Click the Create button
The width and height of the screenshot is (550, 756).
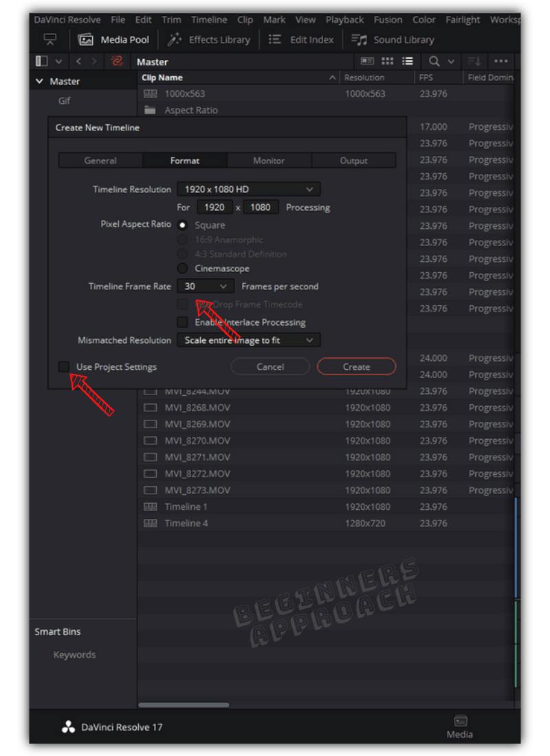[357, 367]
